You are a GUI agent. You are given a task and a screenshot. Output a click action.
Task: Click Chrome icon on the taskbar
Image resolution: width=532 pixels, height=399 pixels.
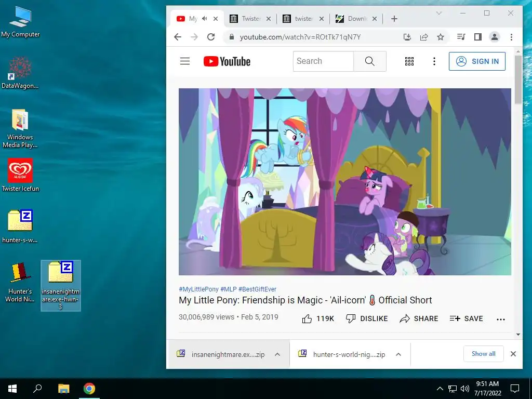pos(89,389)
